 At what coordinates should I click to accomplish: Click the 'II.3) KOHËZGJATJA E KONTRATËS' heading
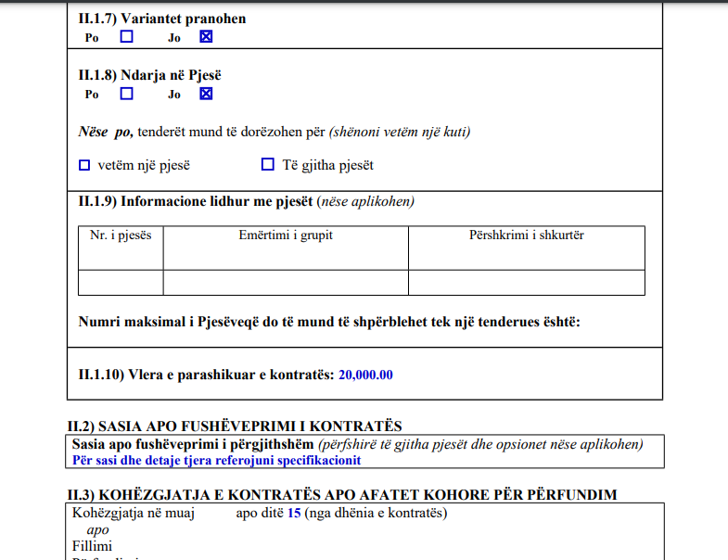tap(342, 495)
